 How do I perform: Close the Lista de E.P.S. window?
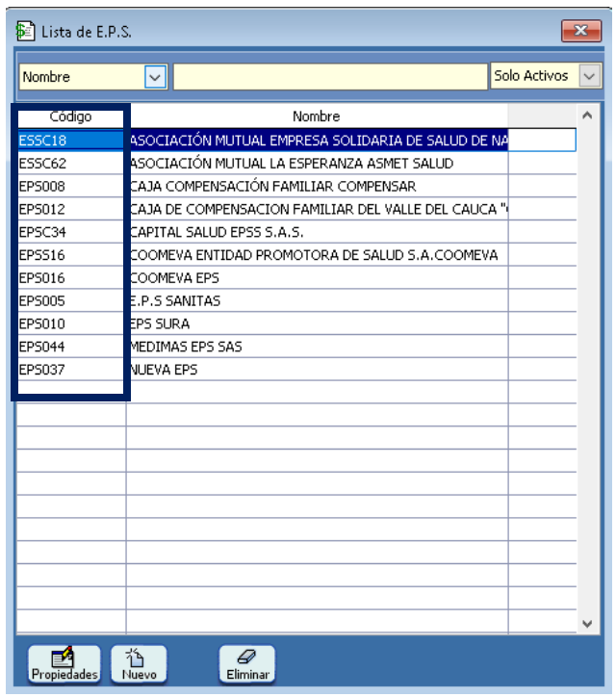click(x=581, y=31)
